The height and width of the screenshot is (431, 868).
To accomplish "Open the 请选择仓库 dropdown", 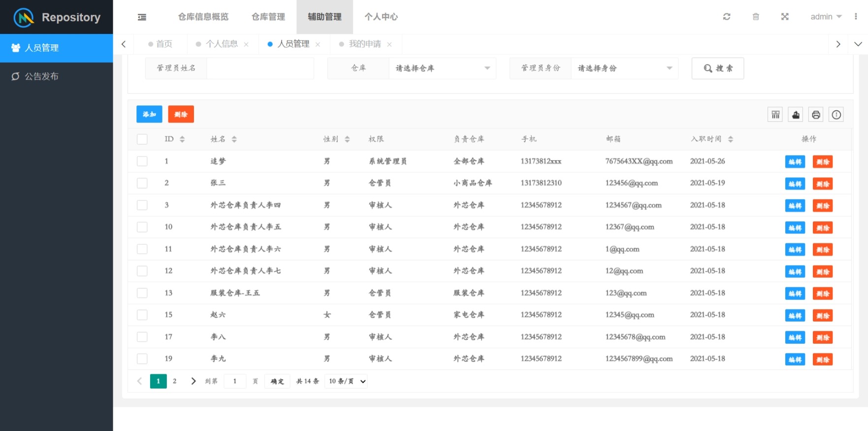I will pos(442,68).
